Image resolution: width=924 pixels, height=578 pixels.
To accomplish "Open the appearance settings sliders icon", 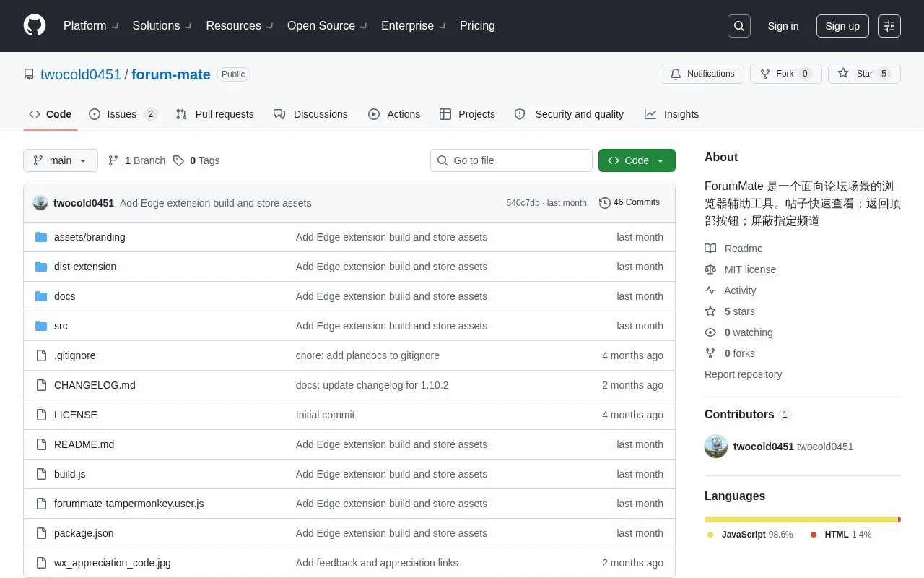I will (x=889, y=26).
